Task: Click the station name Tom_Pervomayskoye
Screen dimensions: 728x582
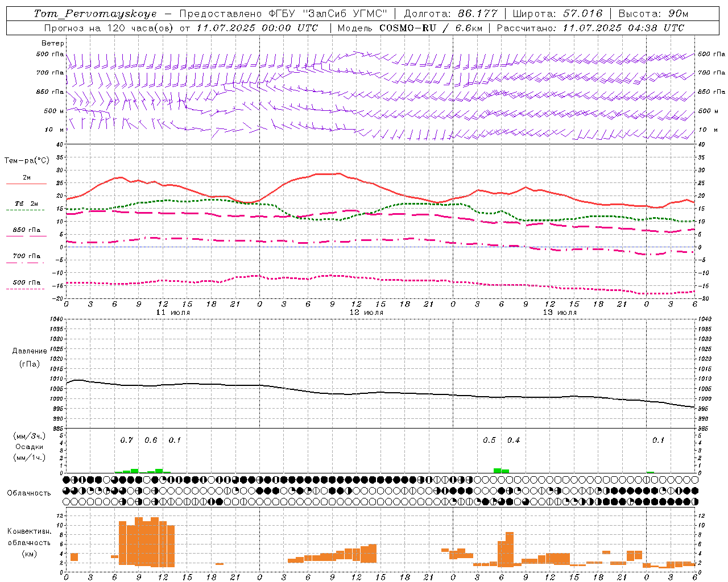Action: 96,14
